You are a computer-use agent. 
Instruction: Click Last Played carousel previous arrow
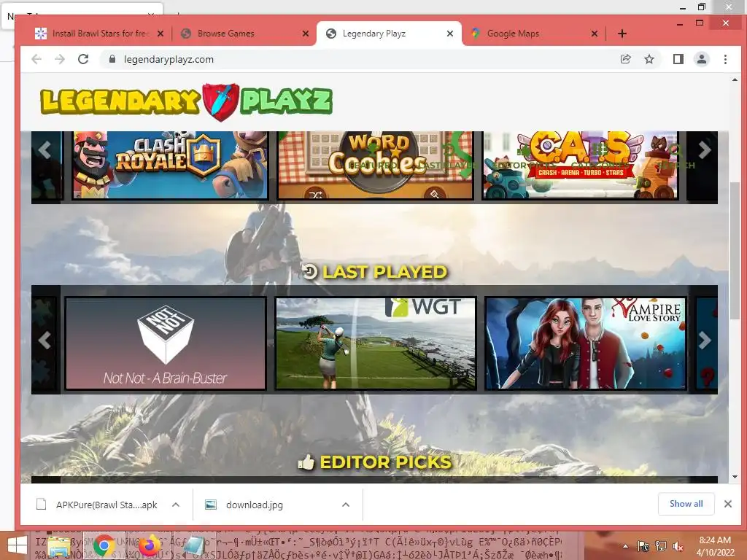(44, 340)
